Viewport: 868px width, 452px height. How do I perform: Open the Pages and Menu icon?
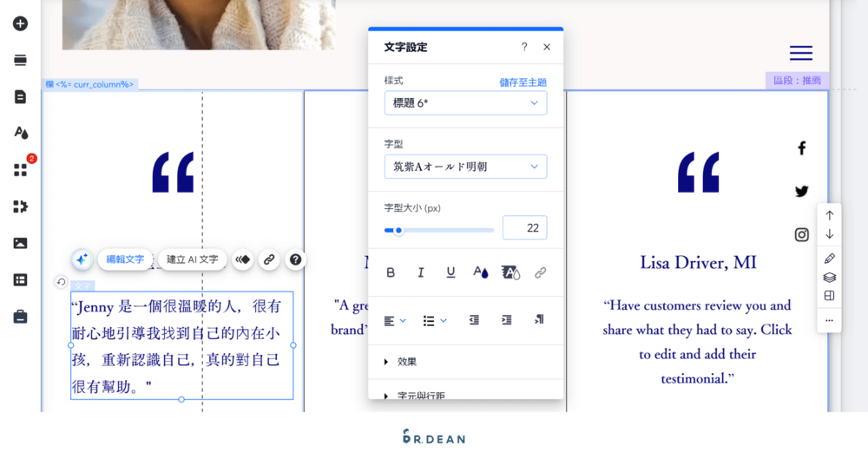pyautogui.click(x=21, y=97)
